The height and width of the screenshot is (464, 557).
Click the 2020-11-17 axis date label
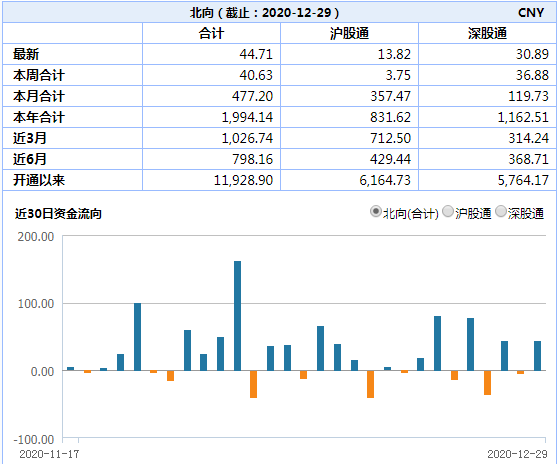[x=49, y=454]
